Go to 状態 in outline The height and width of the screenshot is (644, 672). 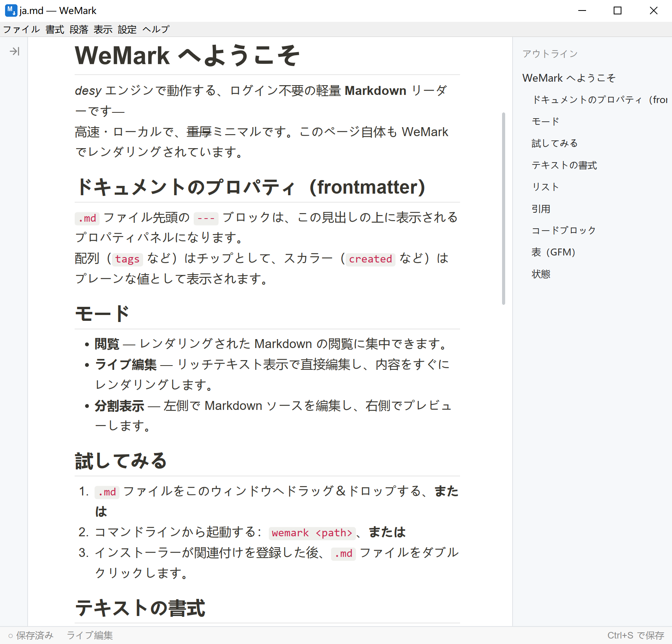click(x=541, y=274)
